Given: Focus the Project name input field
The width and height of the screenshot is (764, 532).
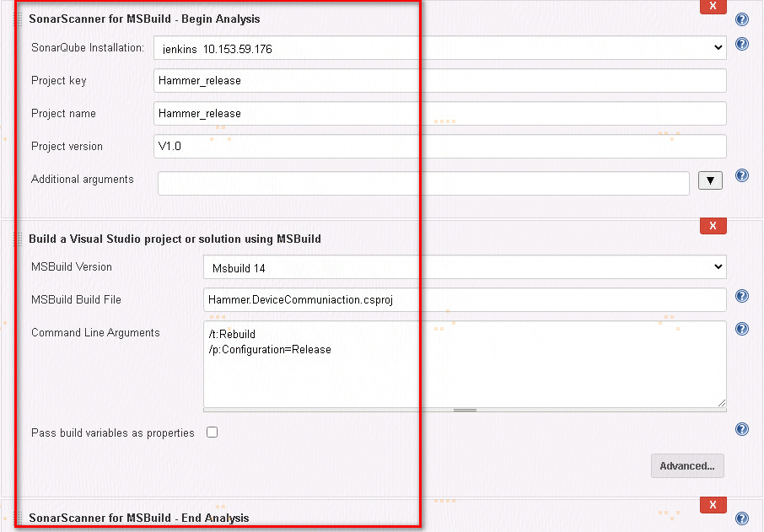Looking at the screenshot, I should pos(440,114).
